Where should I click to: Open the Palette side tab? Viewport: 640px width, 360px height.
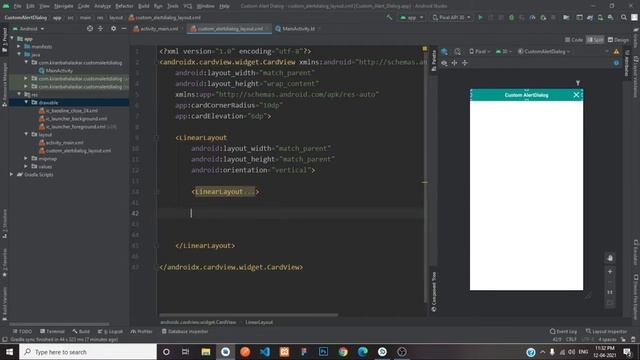(434, 60)
